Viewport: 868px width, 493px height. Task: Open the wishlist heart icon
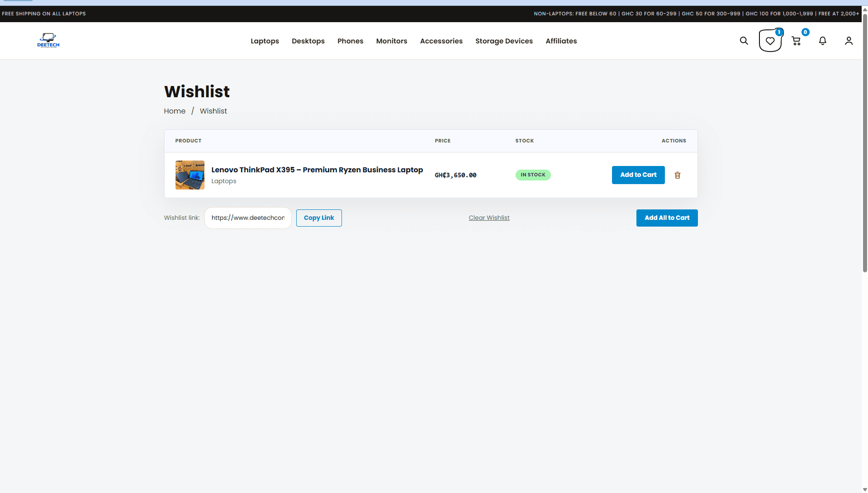(x=770, y=41)
